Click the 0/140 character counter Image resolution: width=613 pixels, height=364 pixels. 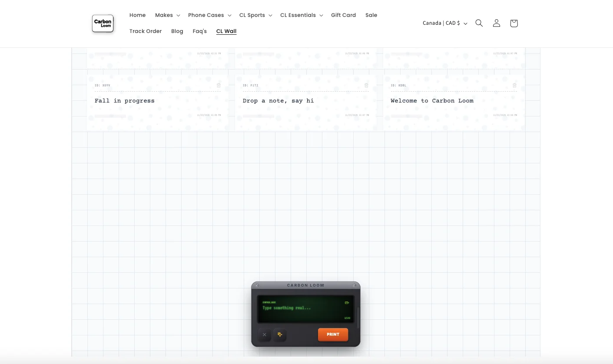(x=347, y=318)
